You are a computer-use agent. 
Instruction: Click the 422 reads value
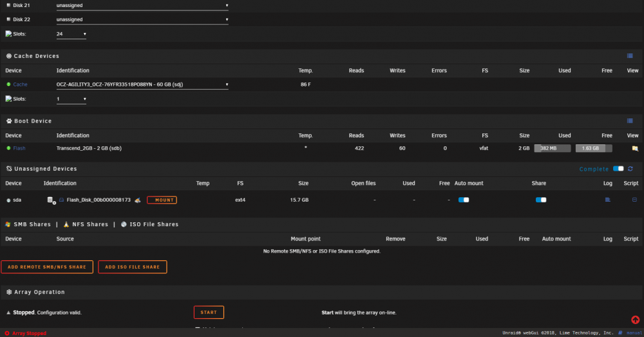359,148
